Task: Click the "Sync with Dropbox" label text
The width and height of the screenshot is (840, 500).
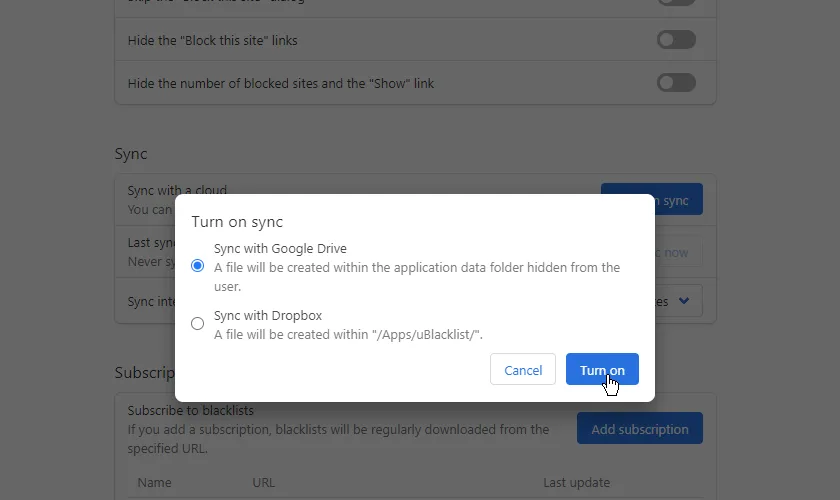Action: (x=267, y=315)
